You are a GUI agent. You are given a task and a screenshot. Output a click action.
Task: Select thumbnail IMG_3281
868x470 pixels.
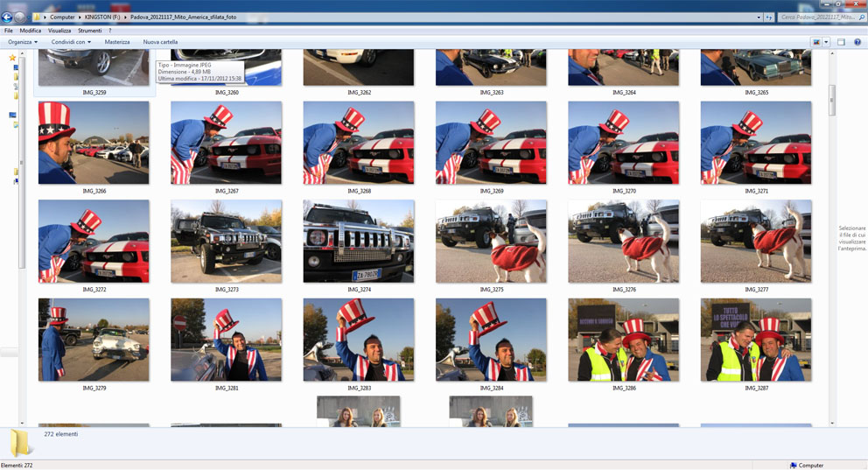[x=226, y=340]
